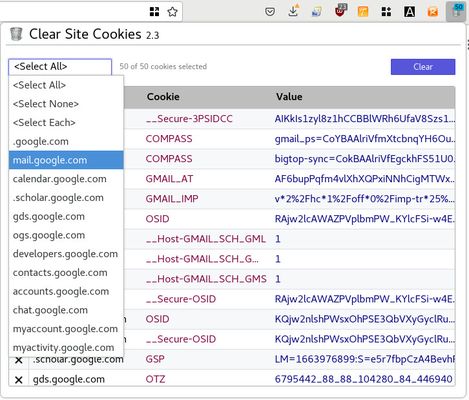The image size is (469, 400).
Task: Choose <Select All> option in the dropdown list
Action: coord(66,85)
